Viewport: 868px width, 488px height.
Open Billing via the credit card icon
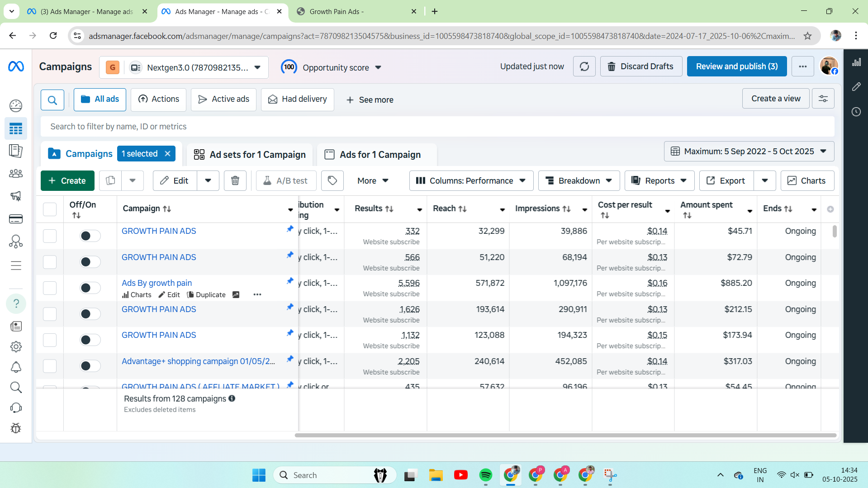[16, 219]
